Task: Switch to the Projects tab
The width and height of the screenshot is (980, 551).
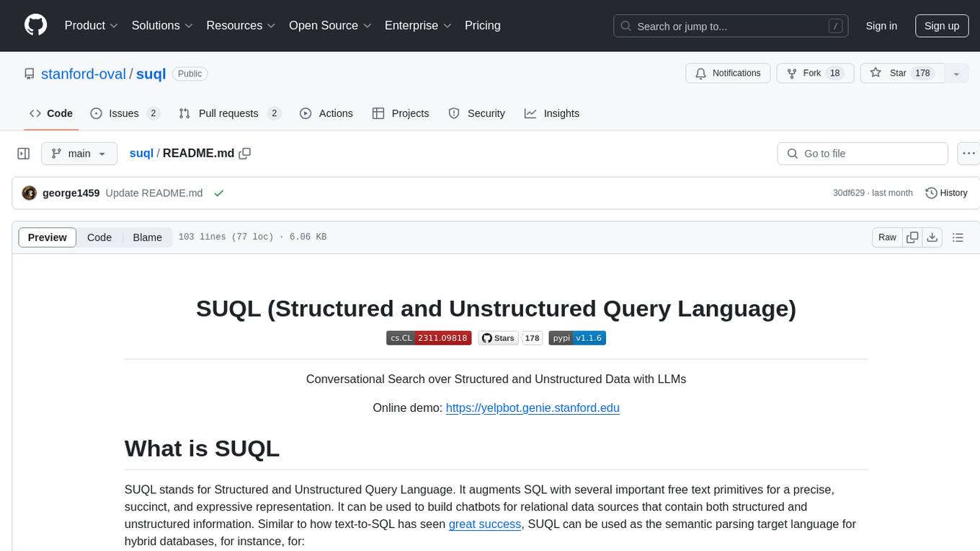Action: (x=401, y=113)
